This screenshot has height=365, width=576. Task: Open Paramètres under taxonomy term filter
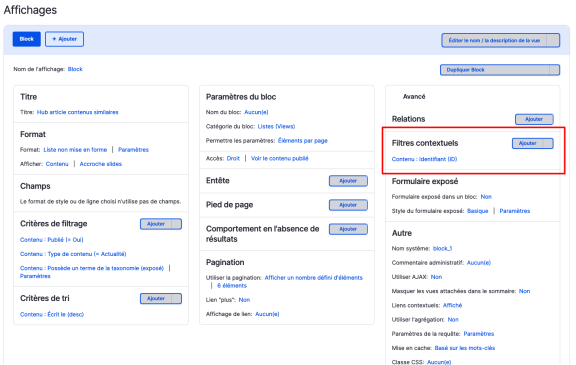coord(35,276)
